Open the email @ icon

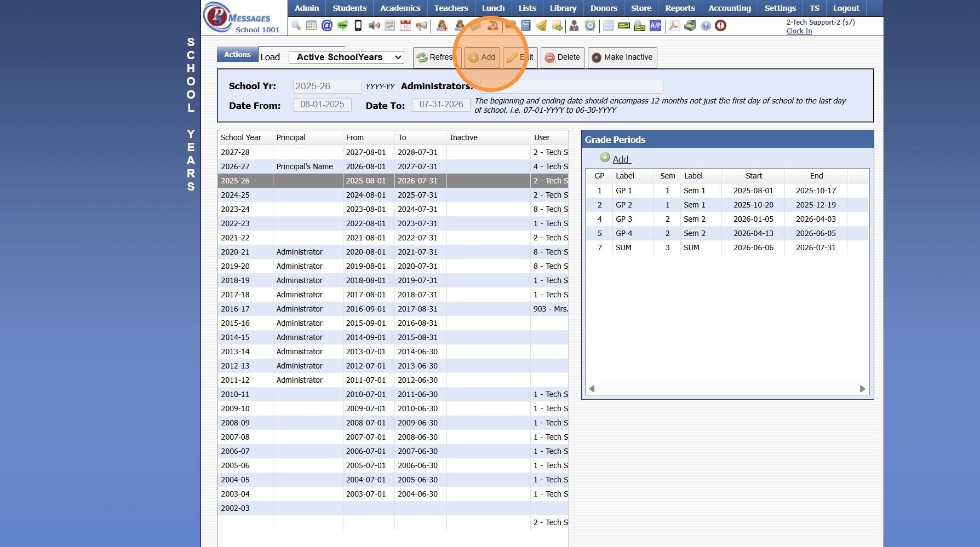pos(327,26)
